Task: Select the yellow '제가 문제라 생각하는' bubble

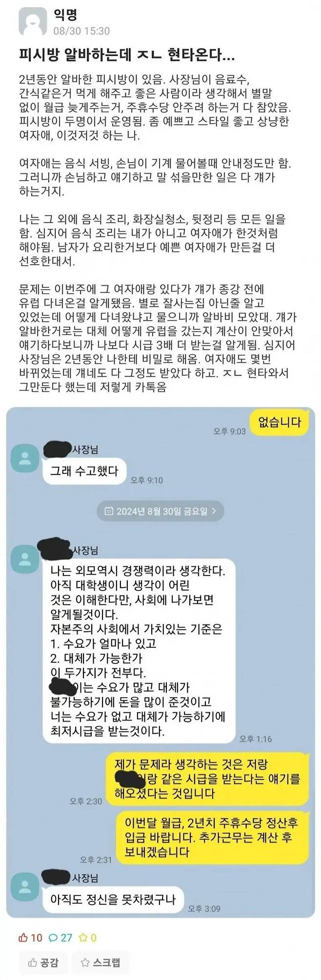Action: coord(208,779)
